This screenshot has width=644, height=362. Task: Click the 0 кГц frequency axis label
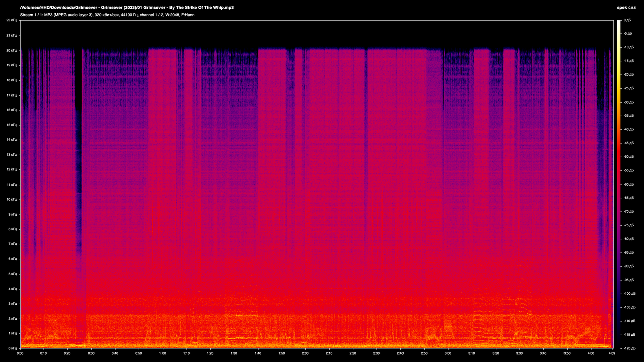12,348
